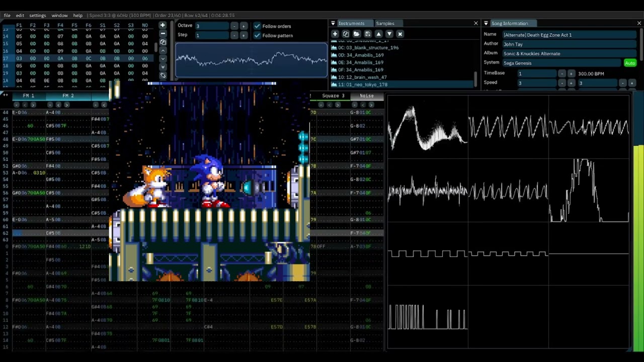This screenshot has height=362, width=644.
Task: Click the Noise channel minus button
Action: pos(354,105)
